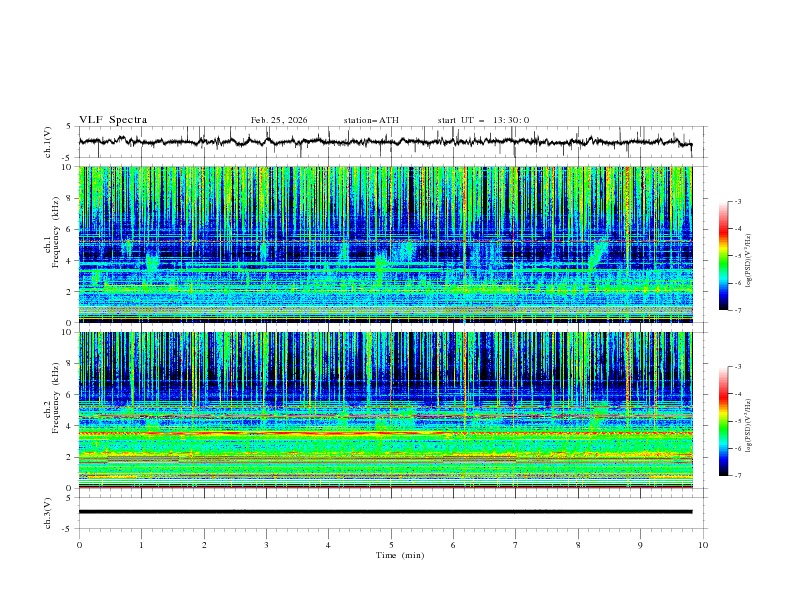Image resolution: width=792 pixels, height=612 pixels.
Task: Click the "-7" label on the ch.1 colorbar
Action: pos(737,310)
